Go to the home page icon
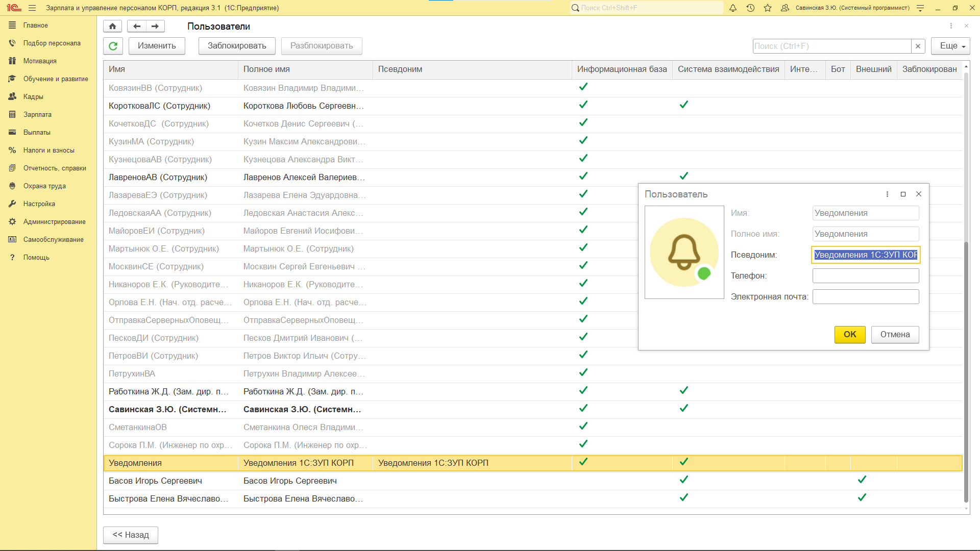The height and width of the screenshot is (551, 980). 112,26
